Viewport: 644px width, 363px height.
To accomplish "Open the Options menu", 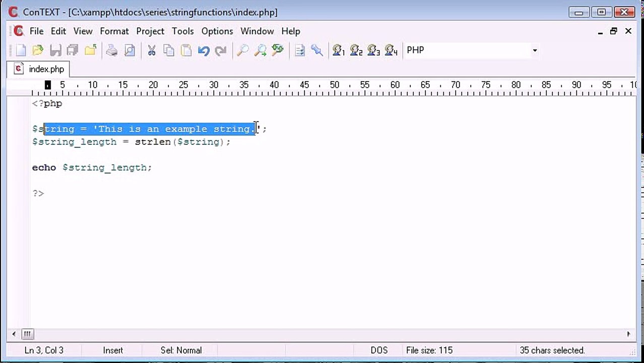I will pos(217,31).
